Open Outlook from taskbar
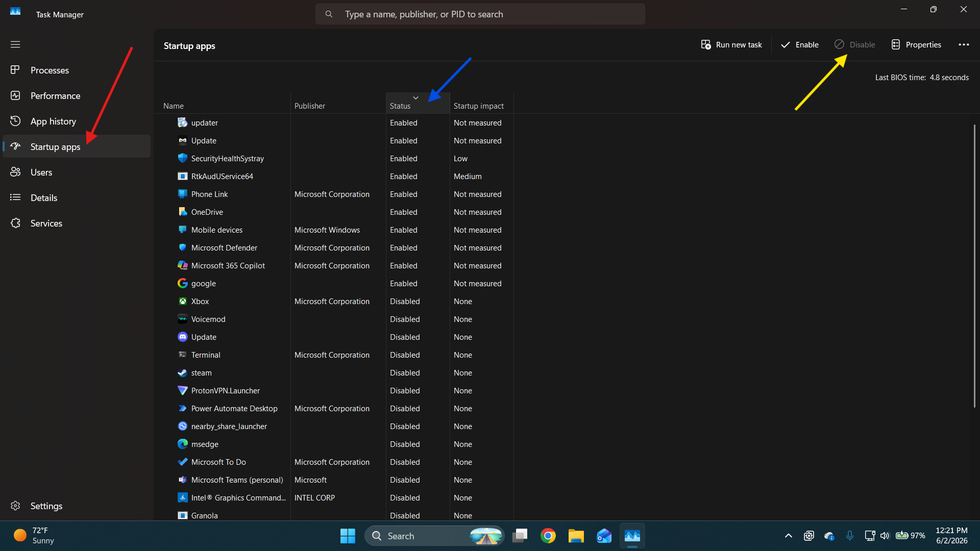The height and width of the screenshot is (551, 980). (604, 536)
